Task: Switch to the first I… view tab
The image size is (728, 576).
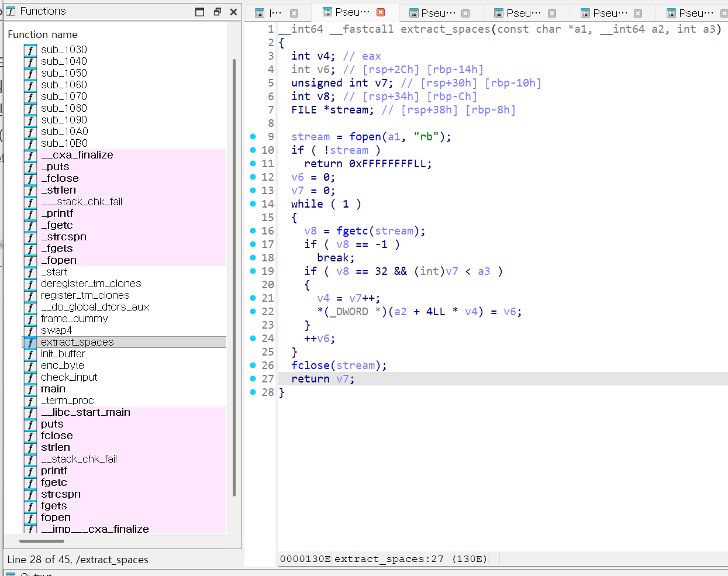Action: tap(276, 13)
